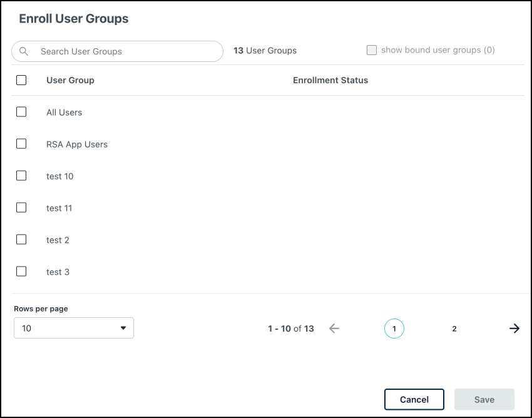Select the RSA App Users checkbox
The image size is (532, 418).
point(21,143)
